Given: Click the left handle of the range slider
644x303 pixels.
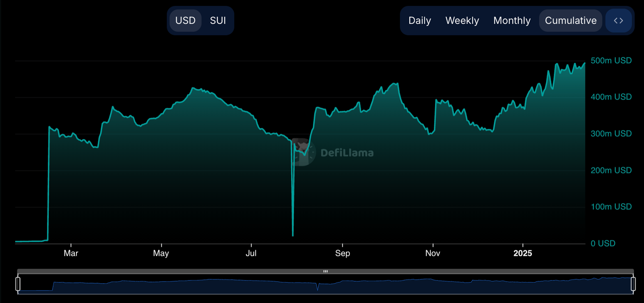Looking at the screenshot, I should pyautogui.click(x=18, y=284).
